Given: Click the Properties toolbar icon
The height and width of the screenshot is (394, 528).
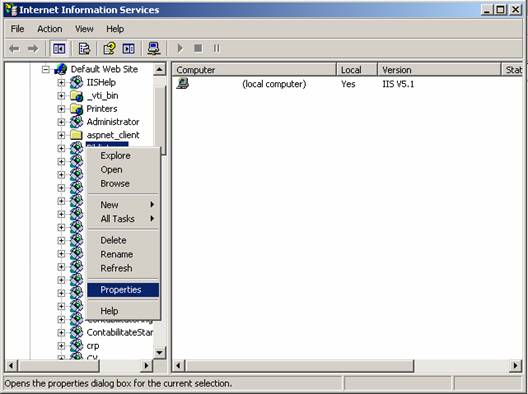Looking at the screenshot, I should (x=84, y=49).
